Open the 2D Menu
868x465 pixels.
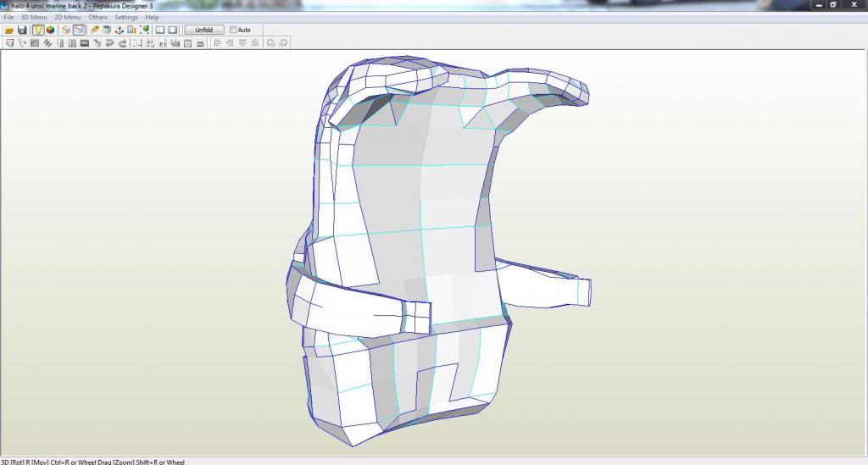coord(68,17)
